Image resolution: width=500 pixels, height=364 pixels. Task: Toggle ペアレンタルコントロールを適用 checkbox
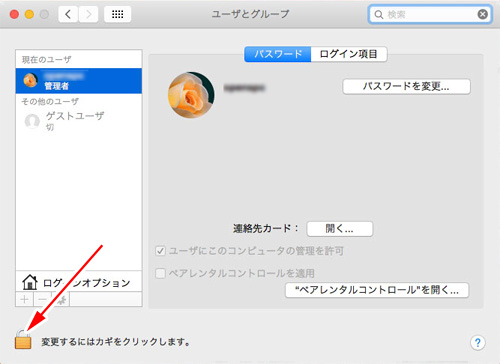(160, 274)
